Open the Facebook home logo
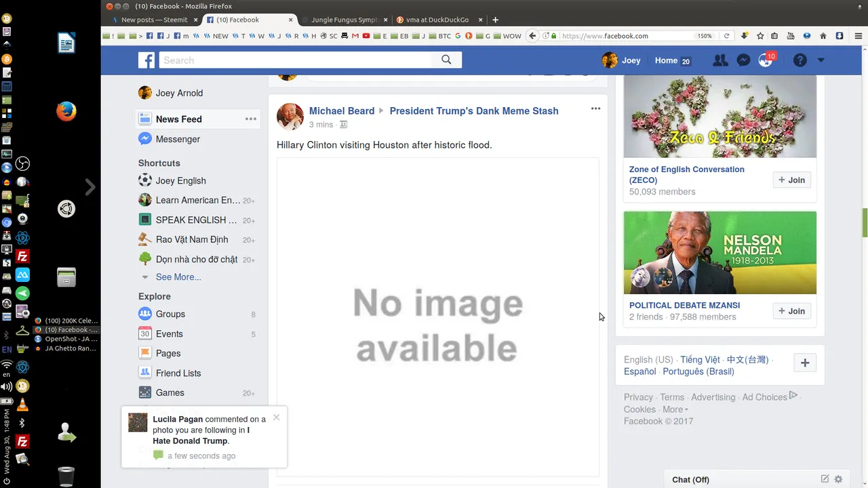 click(146, 60)
